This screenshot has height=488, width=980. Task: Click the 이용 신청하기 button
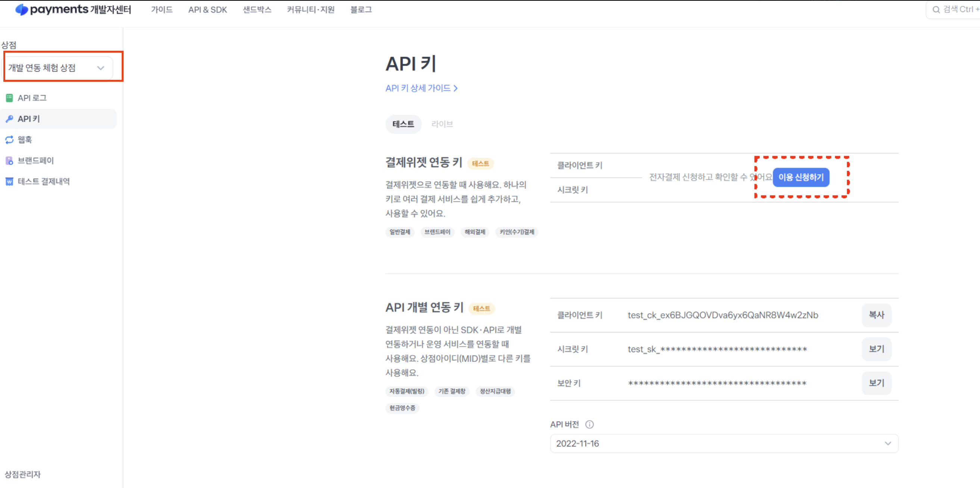tap(801, 177)
